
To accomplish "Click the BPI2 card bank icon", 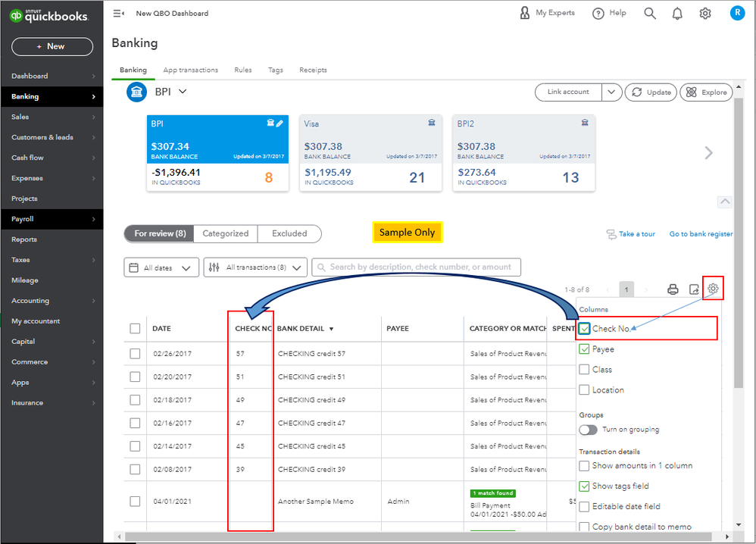I will click(x=584, y=123).
